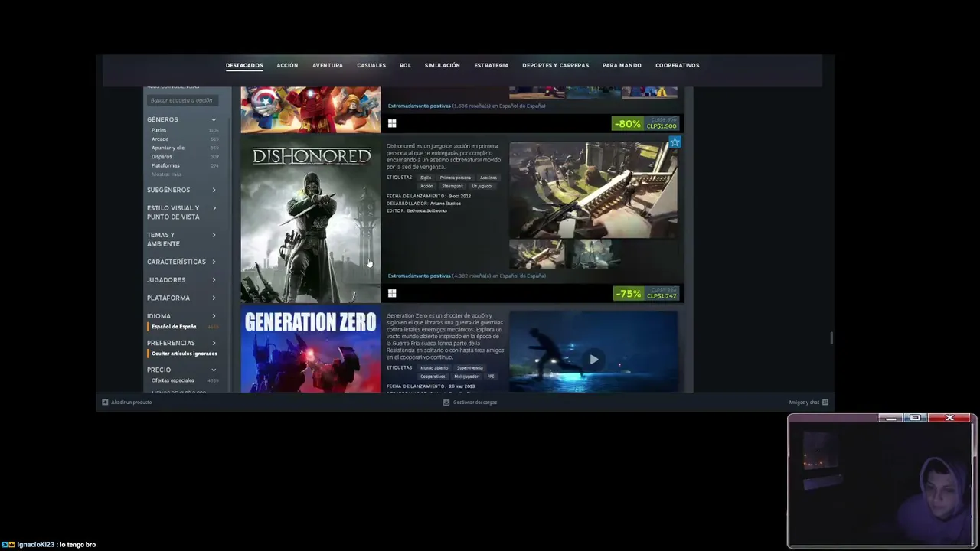Image resolution: width=980 pixels, height=551 pixels.
Task: Open the Generation Zero cover art
Action: pyautogui.click(x=310, y=350)
